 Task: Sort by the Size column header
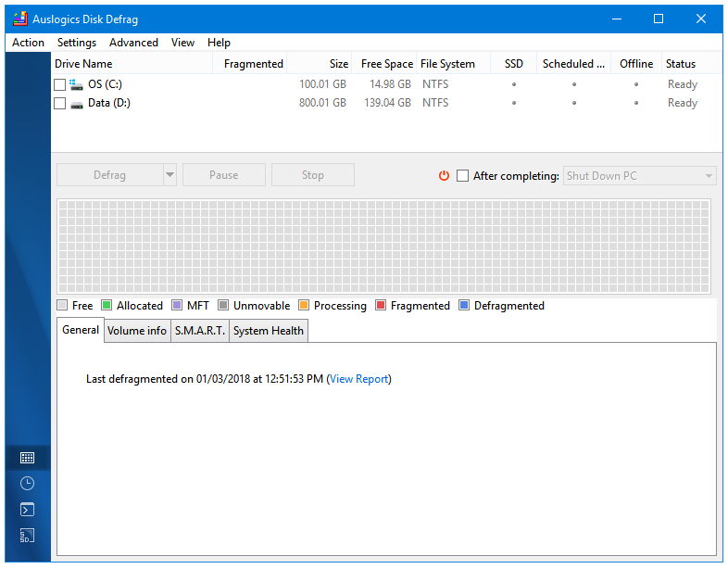320,64
